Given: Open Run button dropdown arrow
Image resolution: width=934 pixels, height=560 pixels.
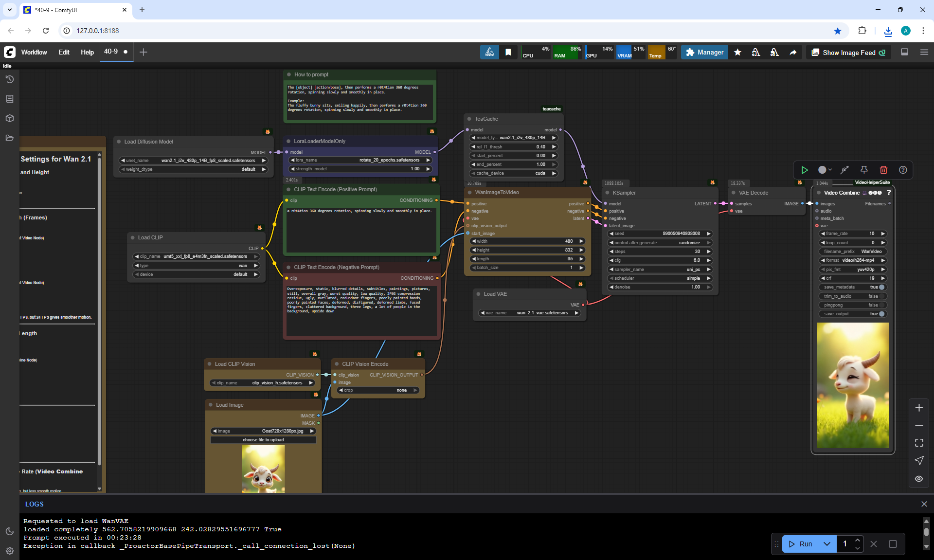Looking at the screenshot, I should pyautogui.click(x=827, y=544).
